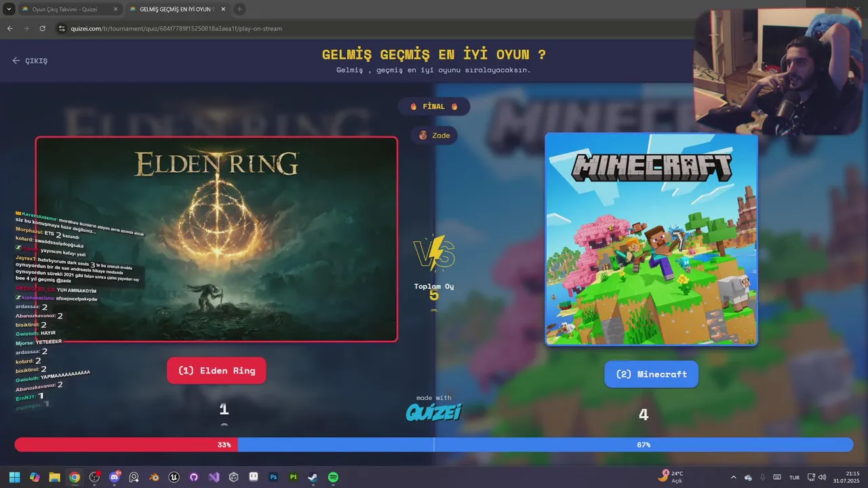This screenshot has height=488, width=868.
Task: Open Discord from the taskbar
Action: (x=114, y=477)
